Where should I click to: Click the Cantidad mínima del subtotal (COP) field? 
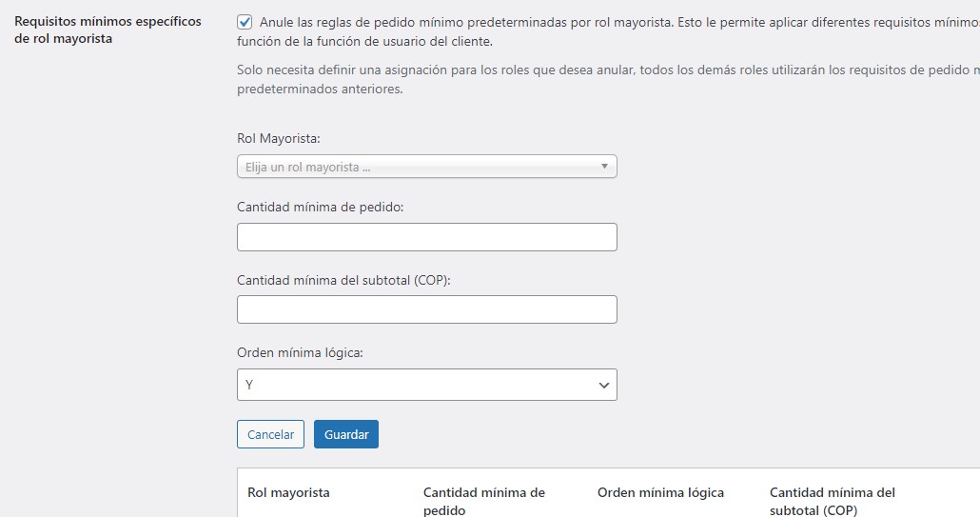426,309
